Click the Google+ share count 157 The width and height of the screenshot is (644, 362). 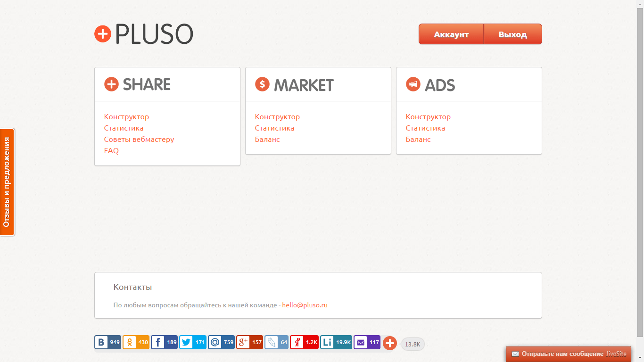tap(256, 342)
